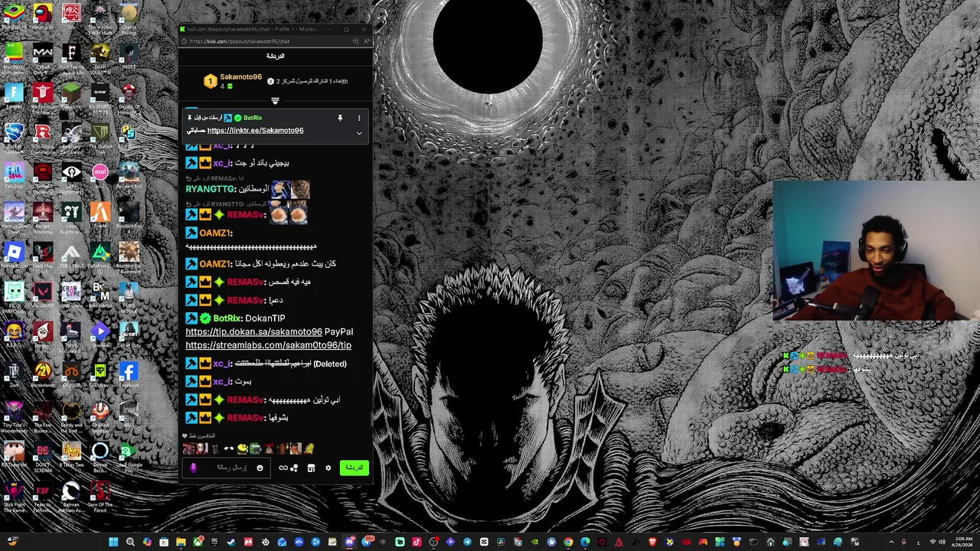Screen dimensions: 980x551
Task: Click taskbar clock showing 2:08 AM
Action: click(963, 543)
